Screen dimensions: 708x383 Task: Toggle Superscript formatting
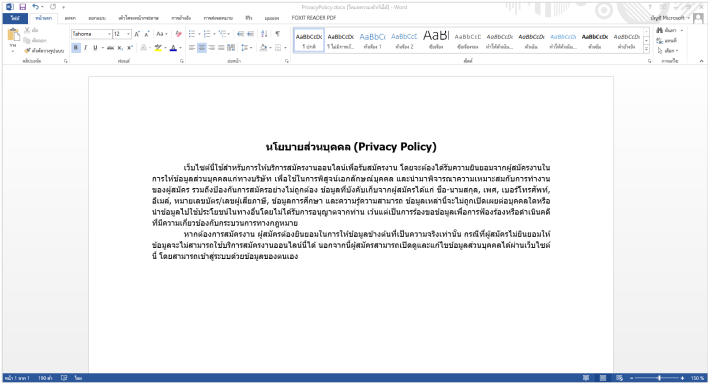click(x=130, y=47)
